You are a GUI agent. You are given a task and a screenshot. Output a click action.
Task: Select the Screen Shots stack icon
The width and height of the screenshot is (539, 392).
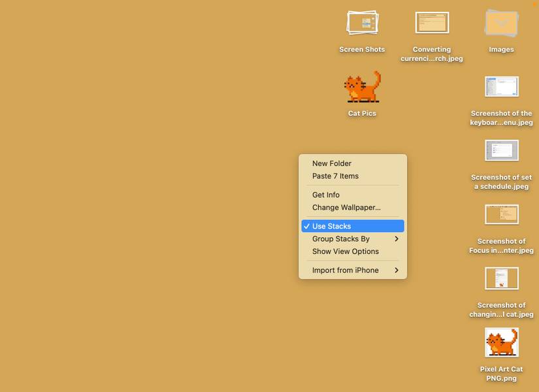pyautogui.click(x=363, y=23)
